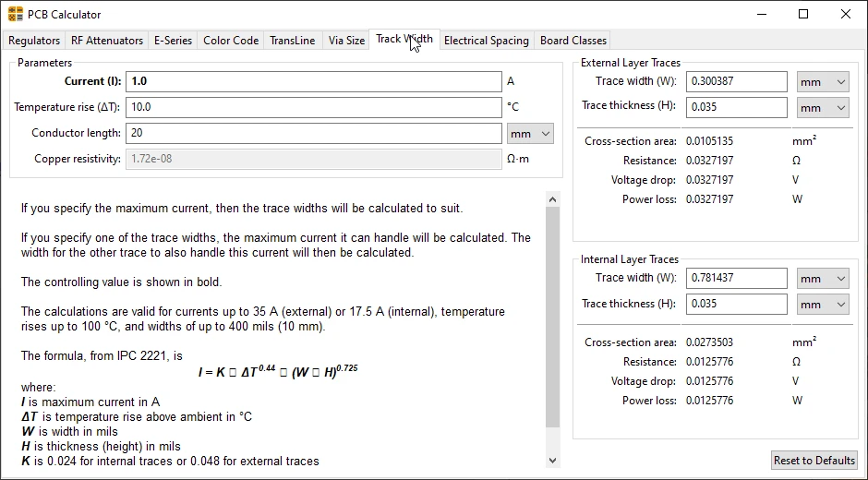Click the Temperature rise input field
Image resolution: width=868 pixels, height=480 pixels.
coord(313,107)
